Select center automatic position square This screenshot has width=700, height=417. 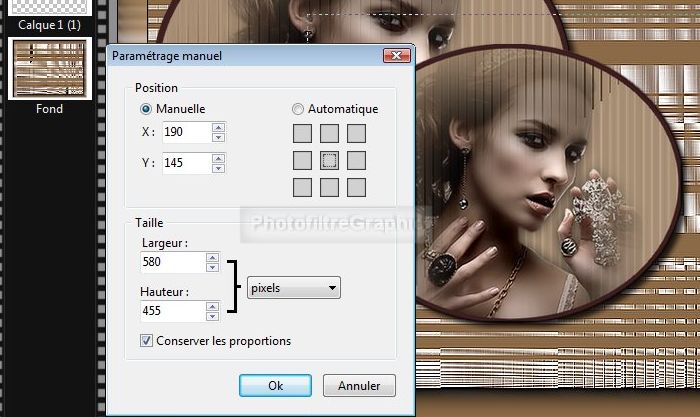point(329,160)
